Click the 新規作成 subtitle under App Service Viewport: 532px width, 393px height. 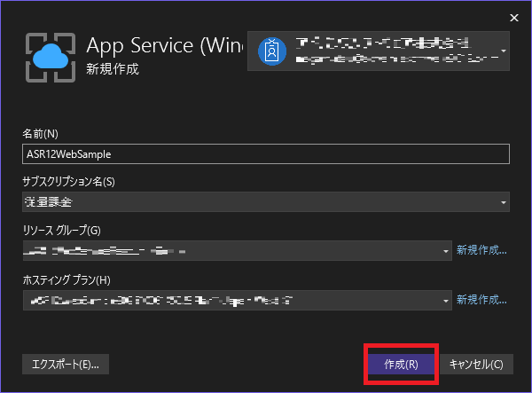point(113,69)
